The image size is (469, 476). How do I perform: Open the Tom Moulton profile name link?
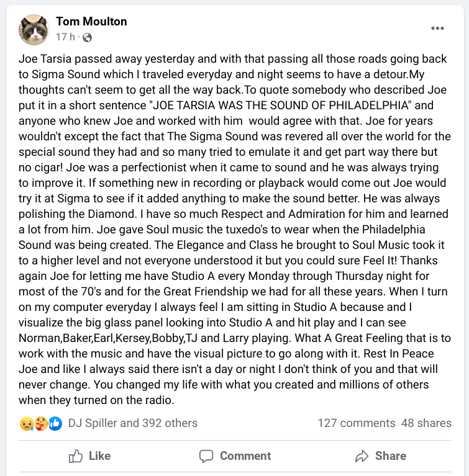[91, 22]
